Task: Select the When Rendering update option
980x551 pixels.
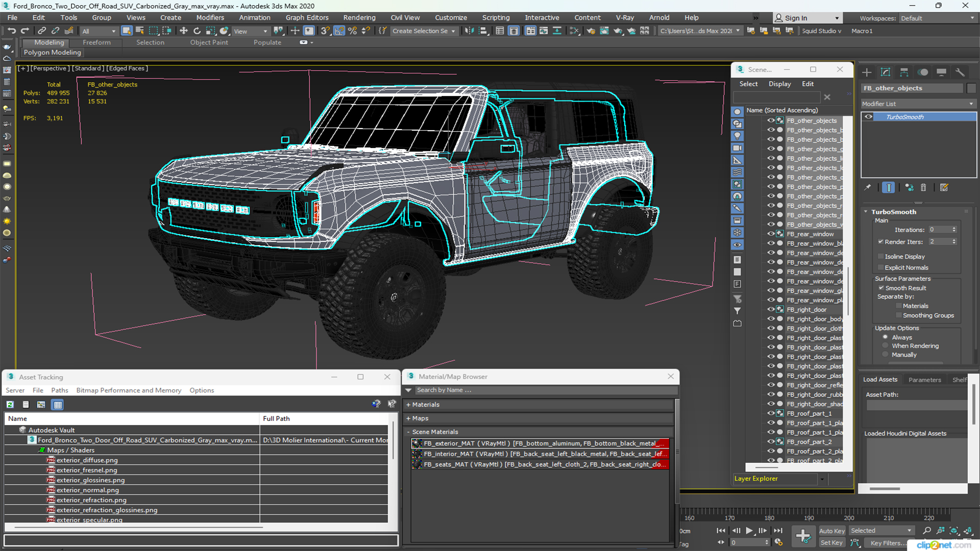Action: (885, 346)
